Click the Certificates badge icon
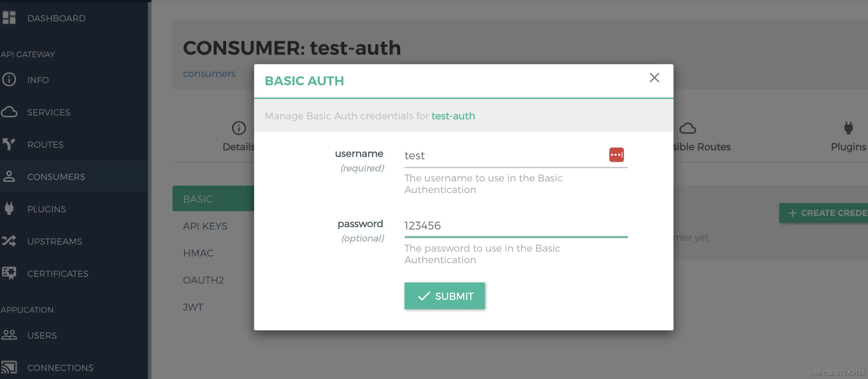This screenshot has height=379, width=868. (9, 273)
